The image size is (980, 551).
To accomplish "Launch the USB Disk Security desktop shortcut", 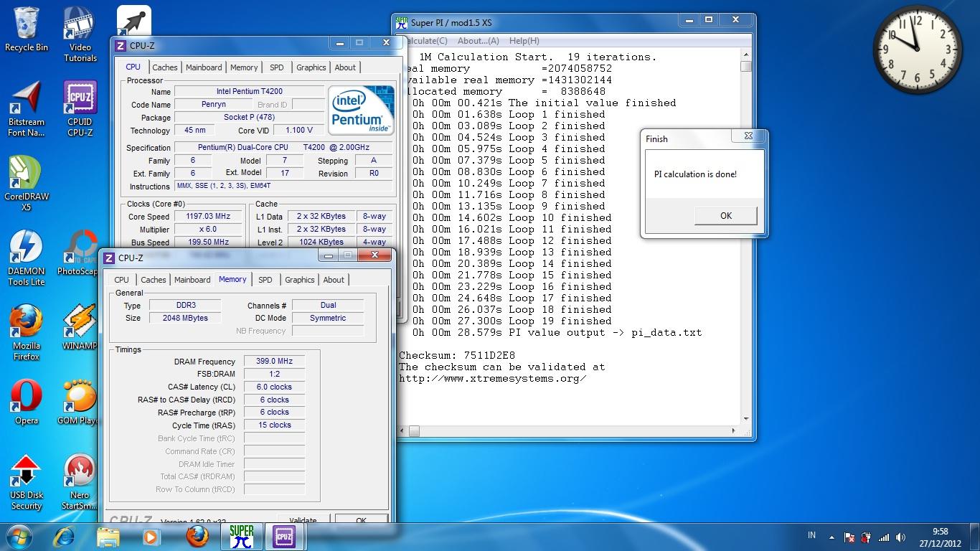I will pyautogui.click(x=27, y=481).
